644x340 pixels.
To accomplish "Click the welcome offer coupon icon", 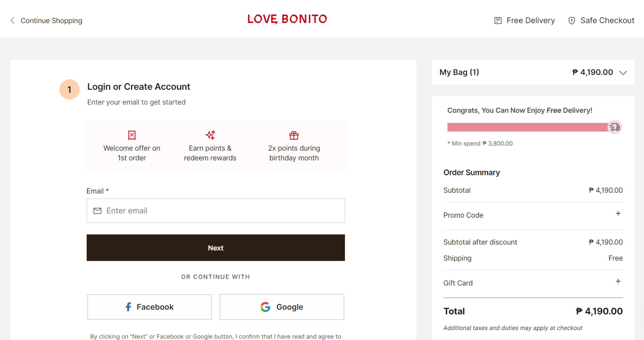I will point(132,135).
